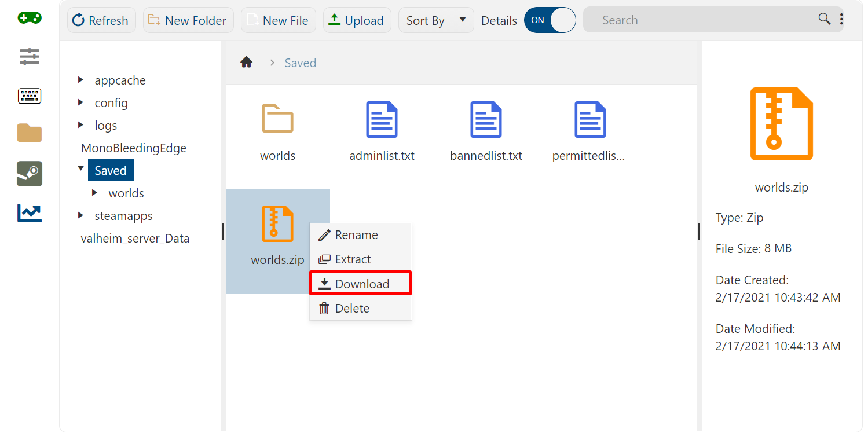Click the Refresh button
The image size is (868, 440).
coord(101,20)
